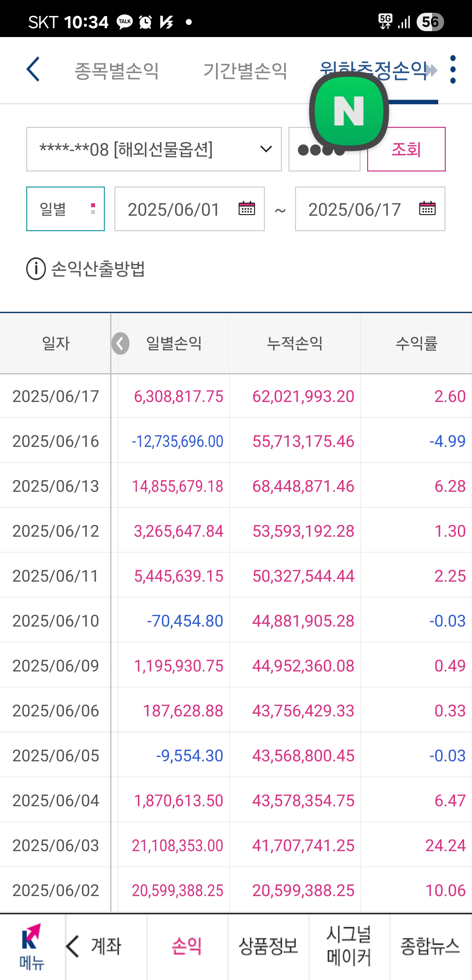The image size is (472, 980).
Task: Switch to 기간별손익 tab
Action: pos(245,71)
